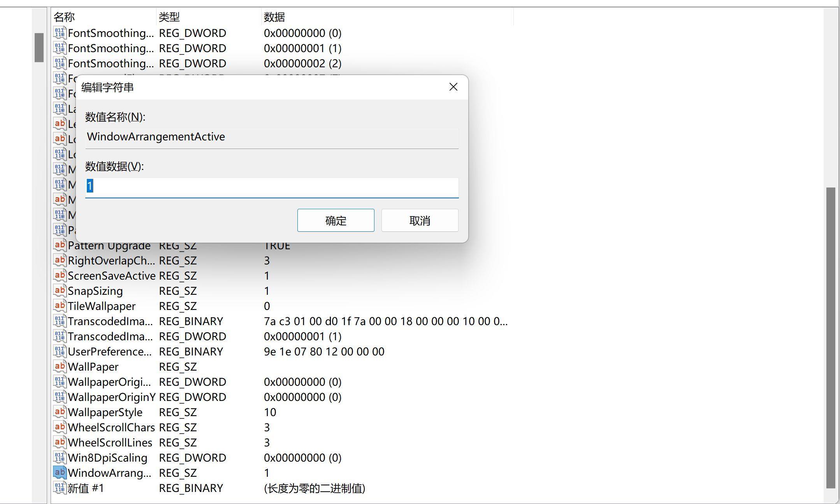
Task: Click the 数值数据(V): label in dialog
Action: [114, 166]
